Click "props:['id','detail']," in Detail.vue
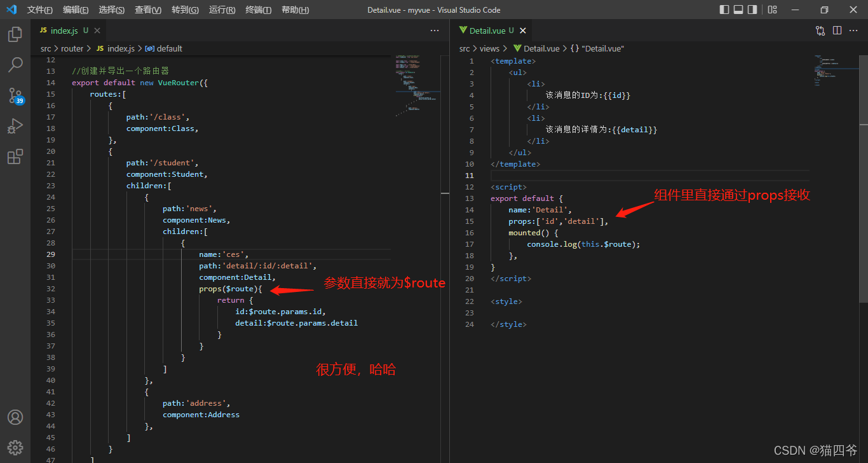 coord(559,221)
